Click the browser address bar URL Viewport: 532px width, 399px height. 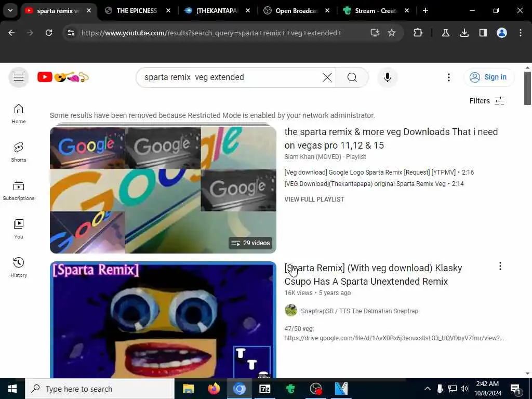pyautogui.click(x=212, y=33)
